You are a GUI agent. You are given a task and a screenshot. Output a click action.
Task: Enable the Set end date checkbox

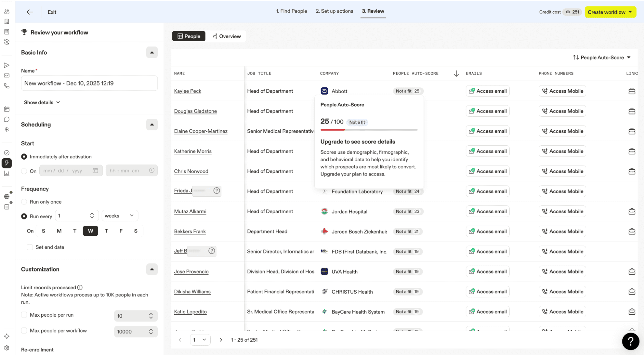30,247
